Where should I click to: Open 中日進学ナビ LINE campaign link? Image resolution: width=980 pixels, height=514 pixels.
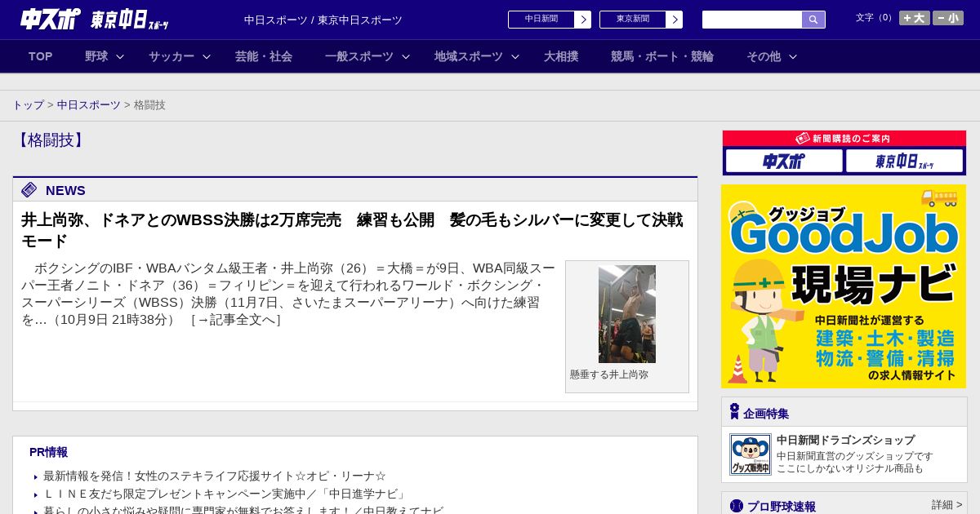225,494
